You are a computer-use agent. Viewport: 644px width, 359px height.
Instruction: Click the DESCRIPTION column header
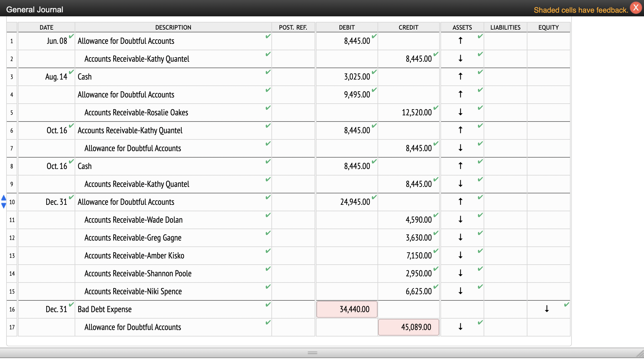pos(173,27)
